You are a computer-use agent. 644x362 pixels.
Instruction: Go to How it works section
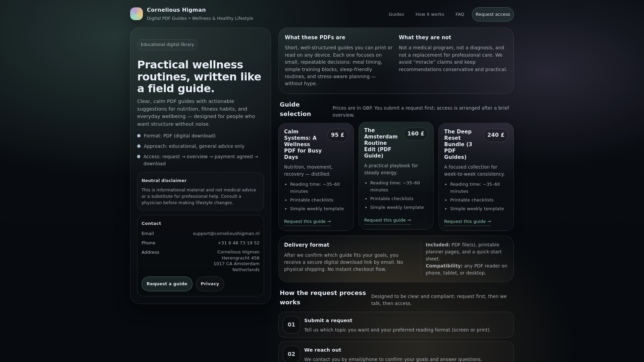(x=430, y=14)
